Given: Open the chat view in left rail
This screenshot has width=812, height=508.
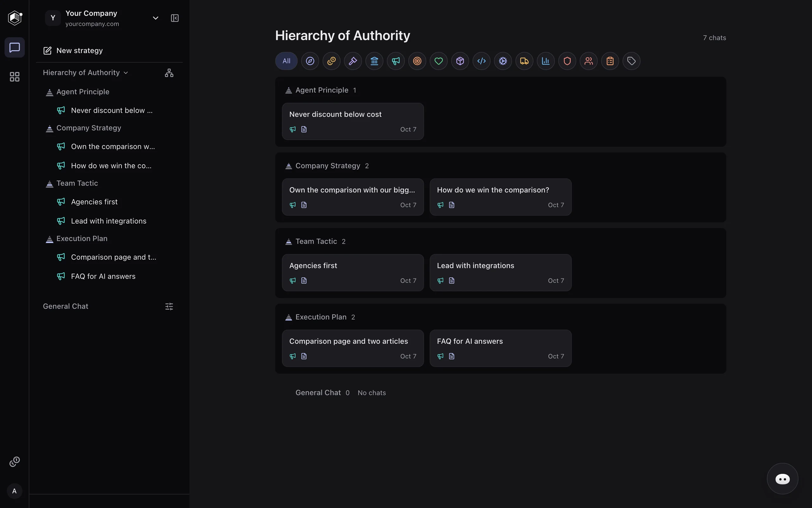Looking at the screenshot, I should tap(15, 47).
